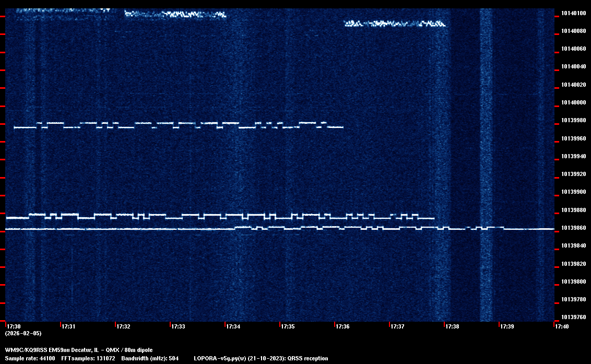This screenshot has width=591, height=364.
Task: Select the 17:40 time marker
Action: click(562, 326)
